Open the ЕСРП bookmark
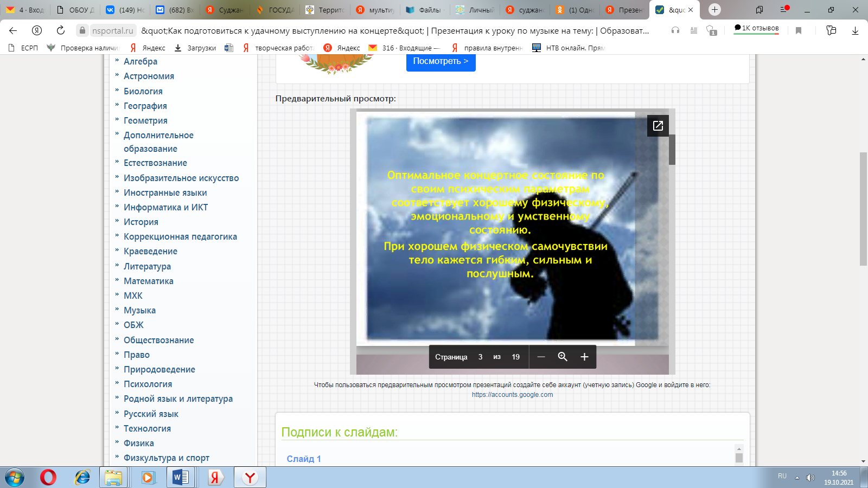Image resolution: width=868 pixels, height=488 pixels. click(23, 48)
